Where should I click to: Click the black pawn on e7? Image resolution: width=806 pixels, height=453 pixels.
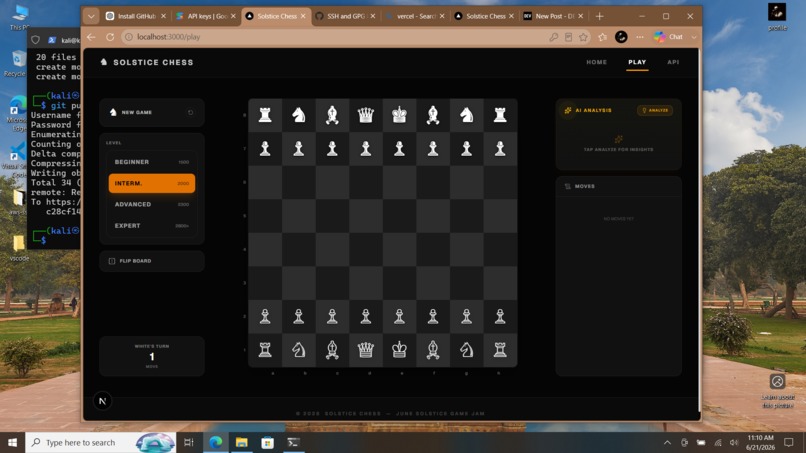click(x=399, y=149)
